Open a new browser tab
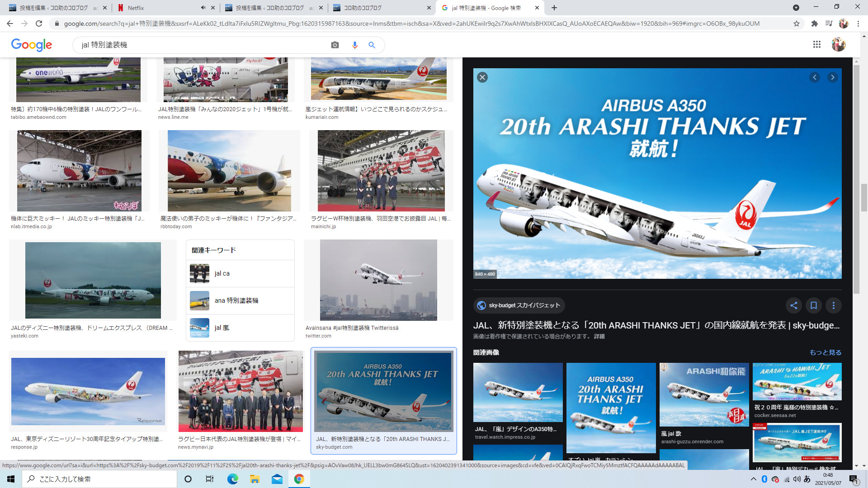 coord(554,8)
